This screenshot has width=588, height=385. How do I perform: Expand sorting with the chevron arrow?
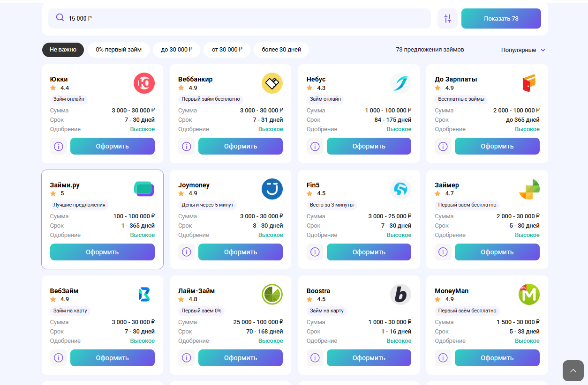click(x=543, y=50)
